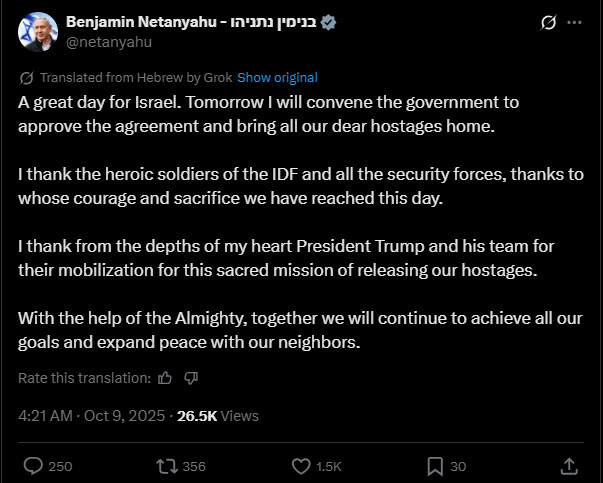Open Benjamin Netanyahu's profile avatar
The width and height of the screenshot is (603, 483).
pos(37,32)
